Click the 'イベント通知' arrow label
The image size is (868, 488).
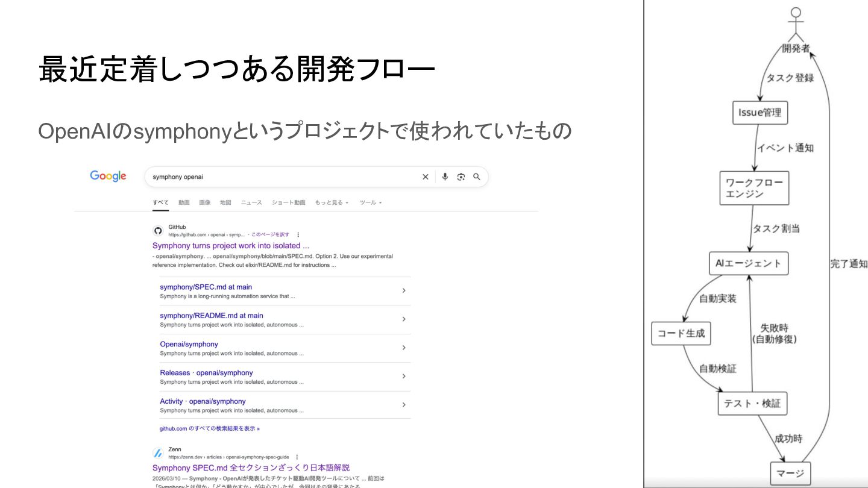pos(785,148)
